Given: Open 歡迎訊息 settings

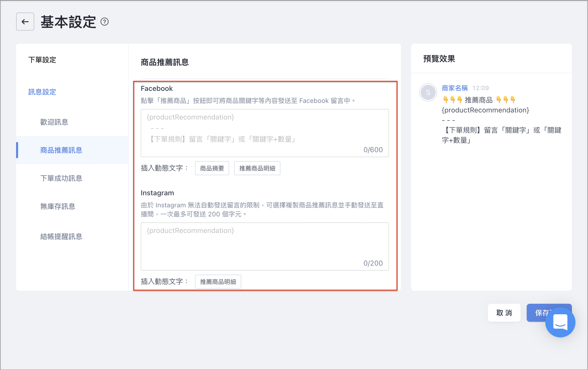Looking at the screenshot, I should tap(54, 122).
